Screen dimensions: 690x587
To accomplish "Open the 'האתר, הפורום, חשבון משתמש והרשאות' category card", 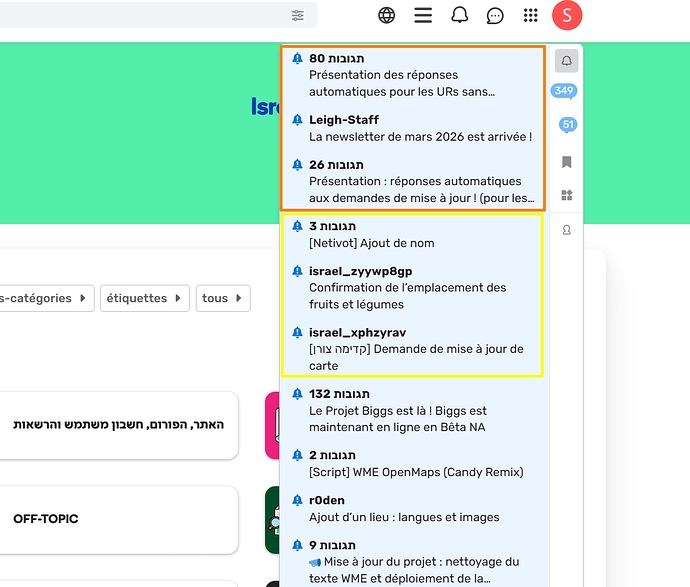I will point(119,425).
